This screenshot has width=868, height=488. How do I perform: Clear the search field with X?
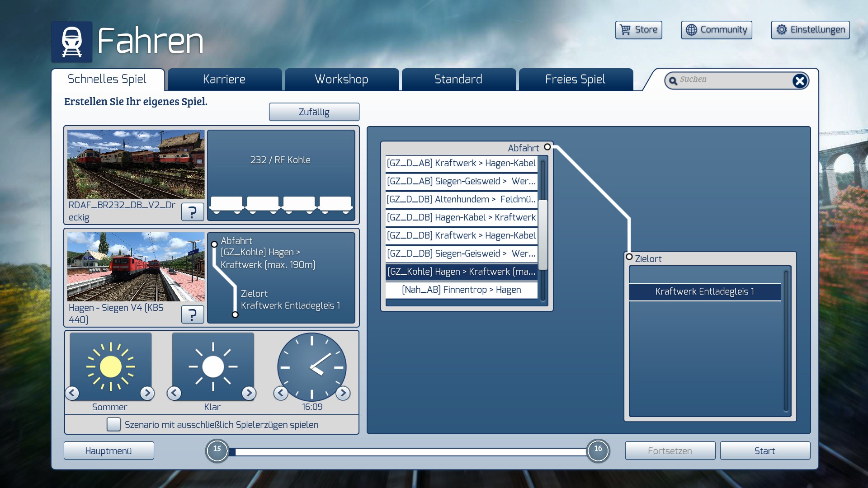point(799,81)
